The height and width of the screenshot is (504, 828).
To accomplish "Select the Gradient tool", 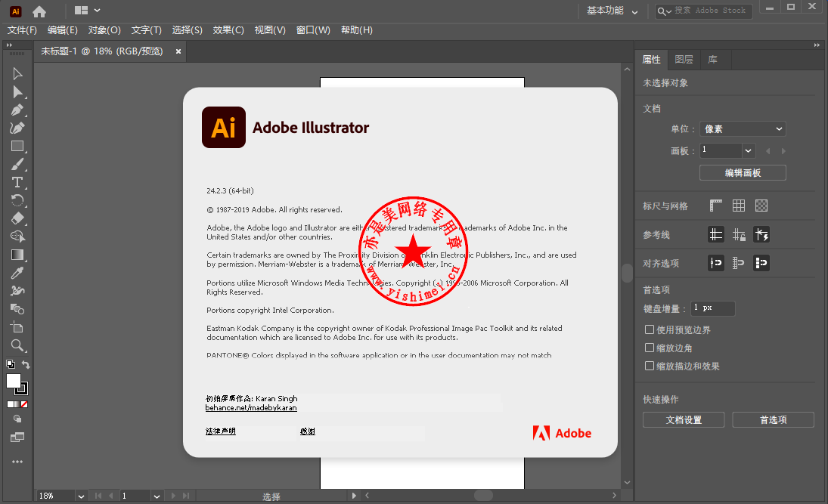I will click(x=17, y=255).
